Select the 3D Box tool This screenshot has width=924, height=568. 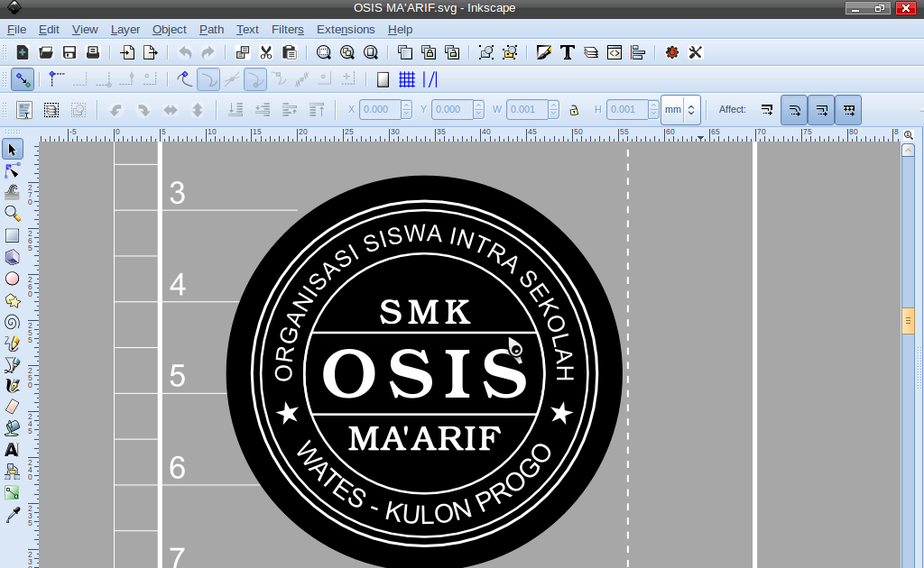click(x=12, y=257)
